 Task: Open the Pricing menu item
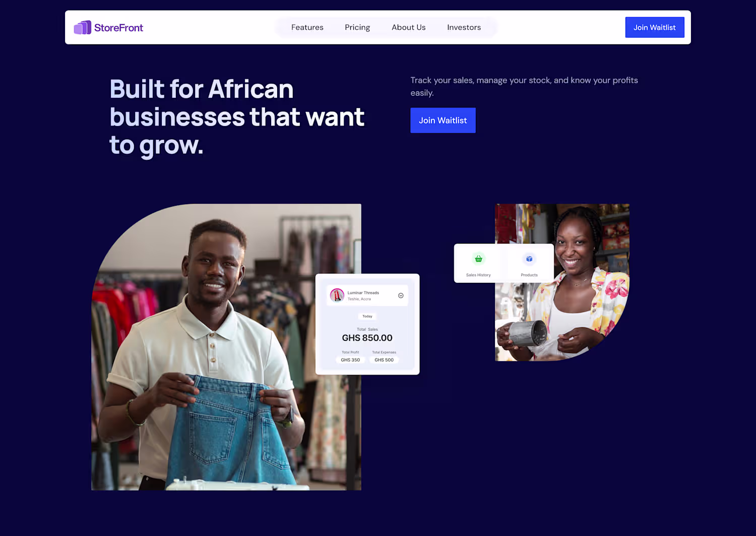(357, 27)
